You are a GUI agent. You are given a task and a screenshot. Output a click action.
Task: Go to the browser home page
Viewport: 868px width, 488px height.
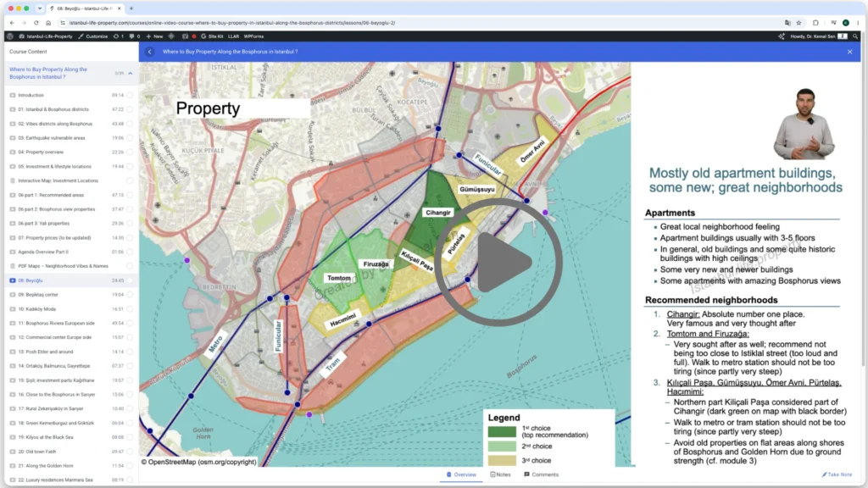click(48, 23)
